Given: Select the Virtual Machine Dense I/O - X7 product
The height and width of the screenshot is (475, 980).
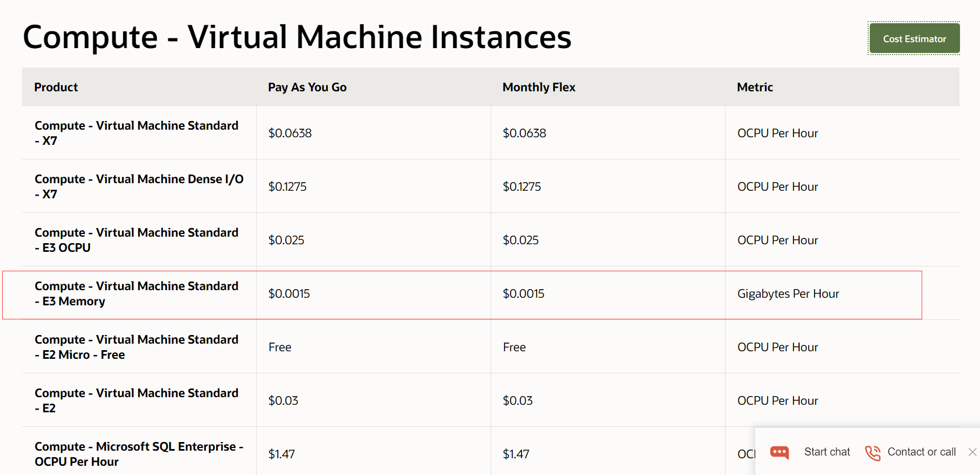Looking at the screenshot, I should [139, 186].
